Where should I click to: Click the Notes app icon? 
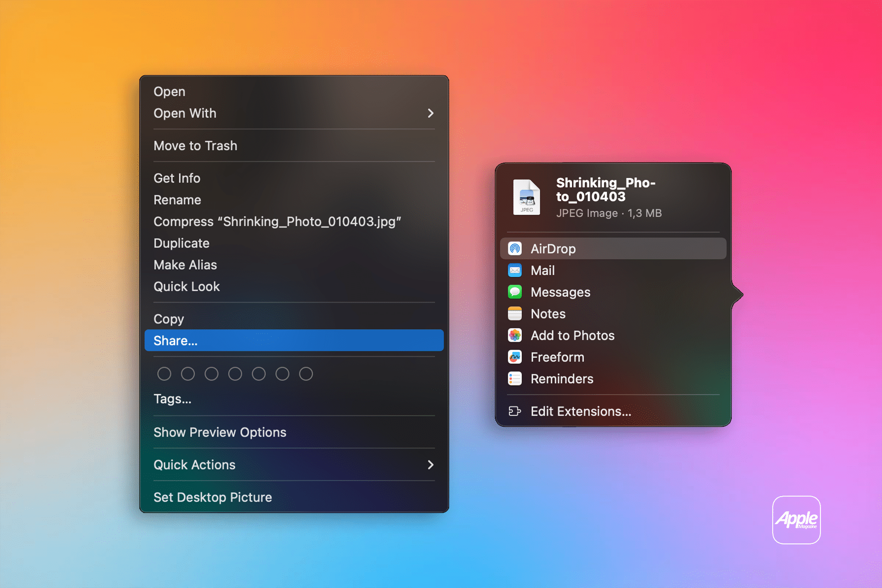point(514,313)
